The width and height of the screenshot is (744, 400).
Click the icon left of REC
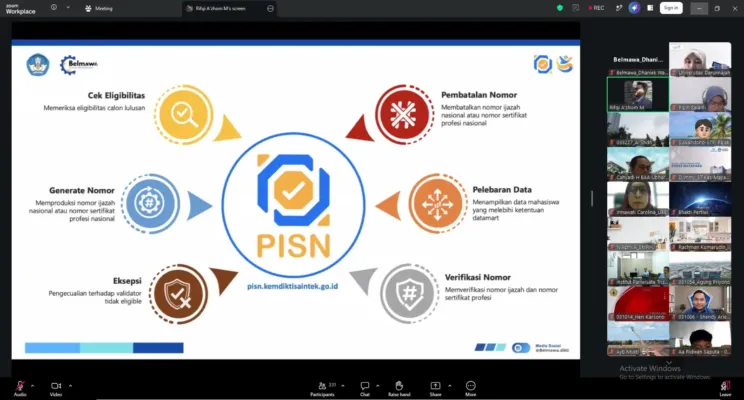(x=576, y=8)
